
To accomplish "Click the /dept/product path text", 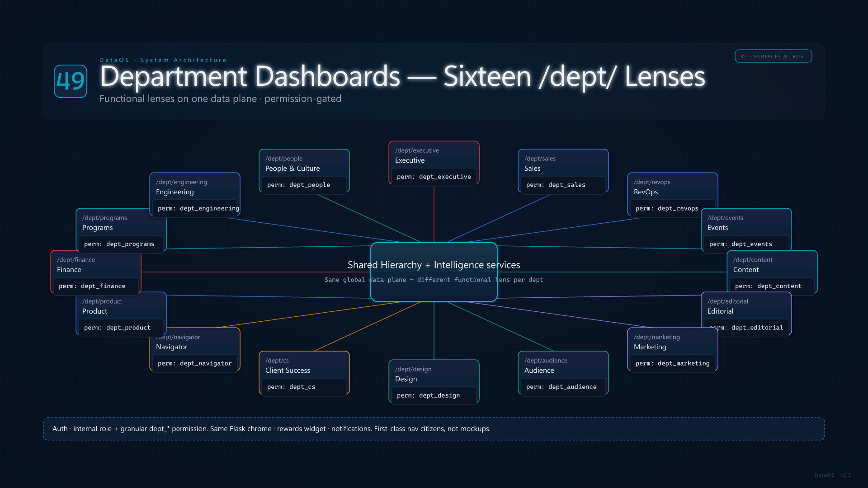I will 102,301.
